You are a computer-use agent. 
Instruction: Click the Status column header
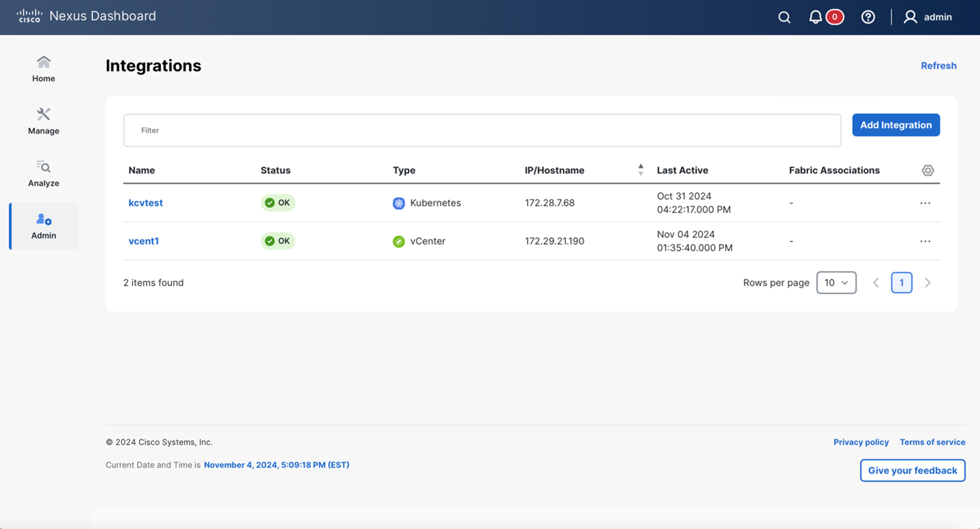point(275,170)
